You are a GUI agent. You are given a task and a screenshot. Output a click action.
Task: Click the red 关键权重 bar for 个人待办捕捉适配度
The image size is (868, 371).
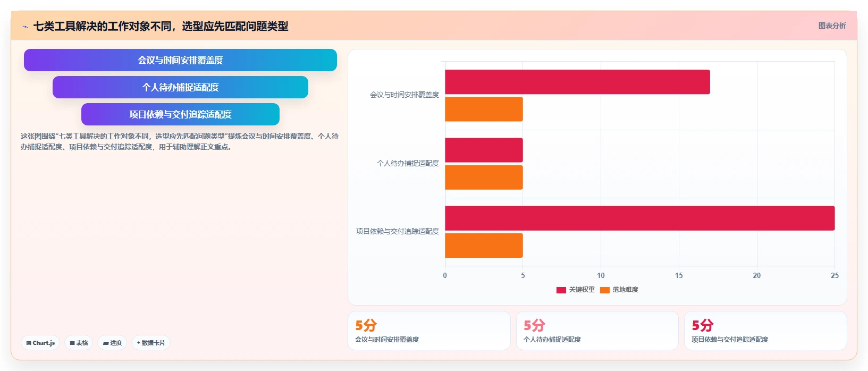pyautogui.click(x=484, y=150)
